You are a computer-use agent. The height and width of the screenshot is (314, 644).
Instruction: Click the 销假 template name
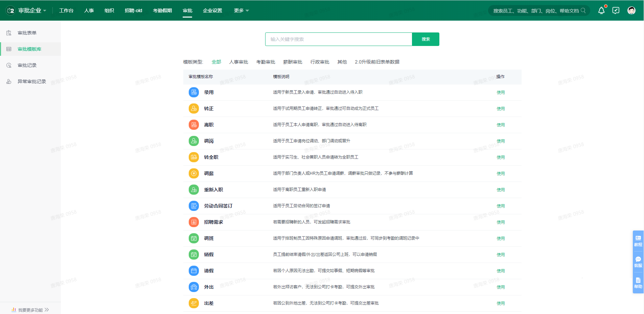coord(209,255)
